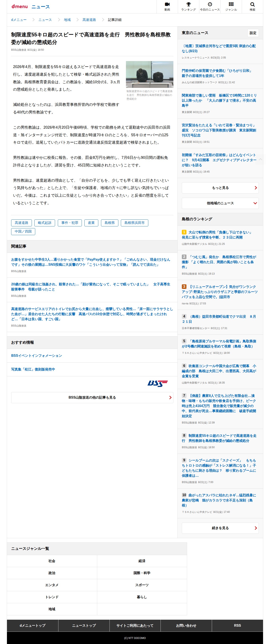Viewport: 270px width, 644px height.
Task: Select the 高速道路 breadcrumb item
Action: (x=89, y=20)
